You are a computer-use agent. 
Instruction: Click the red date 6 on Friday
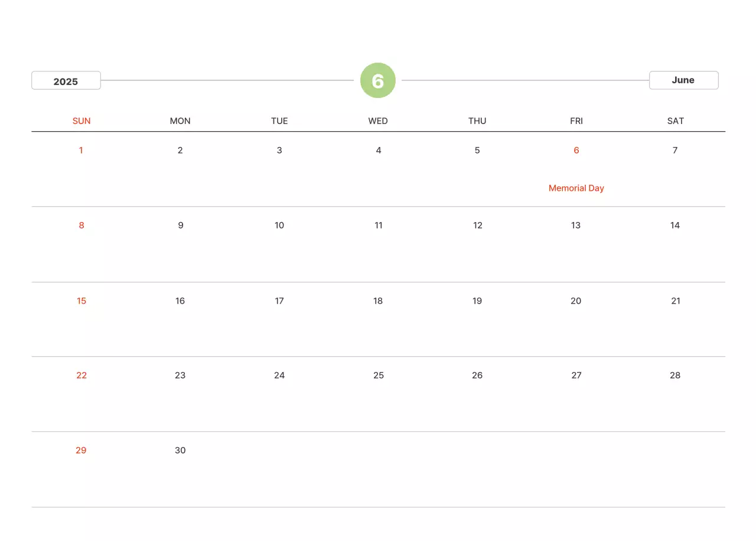576,151
